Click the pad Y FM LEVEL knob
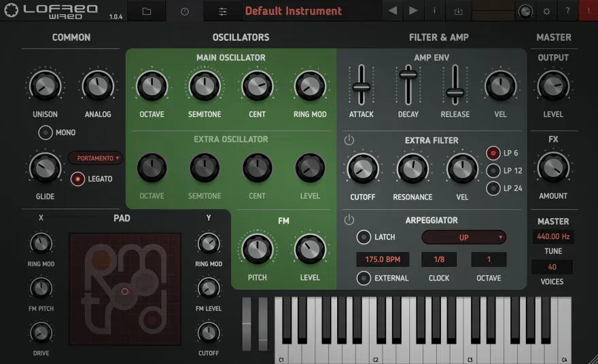This screenshot has width=598, height=364. (209, 288)
